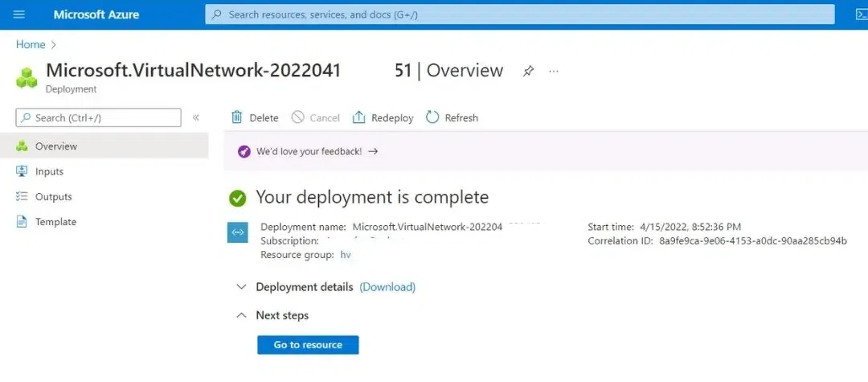Click the green deployment complete checkmark
This screenshot has width=868, height=382.
click(x=237, y=198)
